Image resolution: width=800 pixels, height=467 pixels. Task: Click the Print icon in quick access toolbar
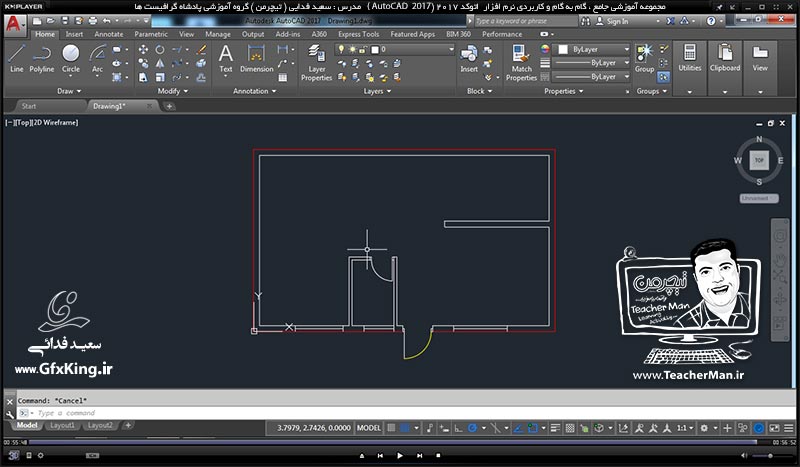pos(92,21)
